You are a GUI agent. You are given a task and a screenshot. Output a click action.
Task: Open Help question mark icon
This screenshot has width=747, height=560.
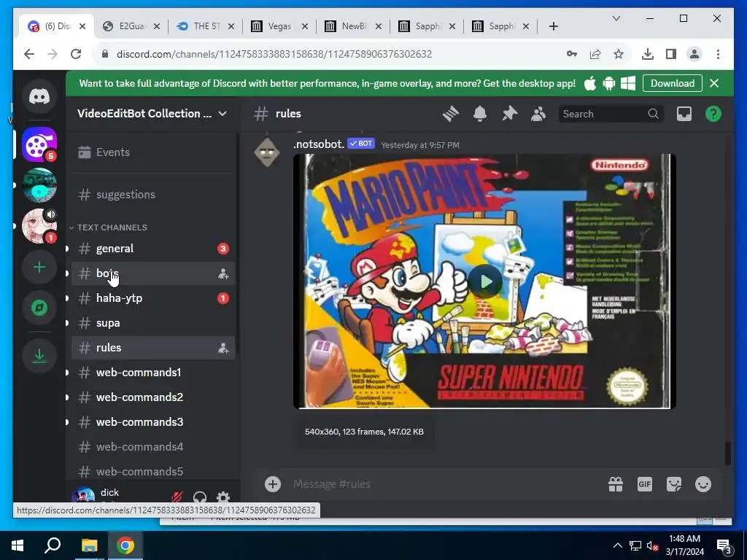(x=713, y=114)
